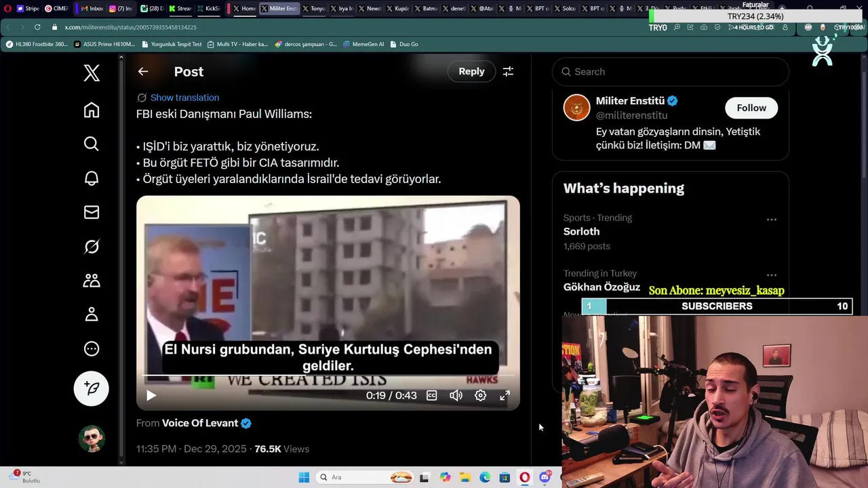The height and width of the screenshot is (488, 868).
Task: Open more options for Gökhan Özoğuz trend
Action: [x=771, y=275]
